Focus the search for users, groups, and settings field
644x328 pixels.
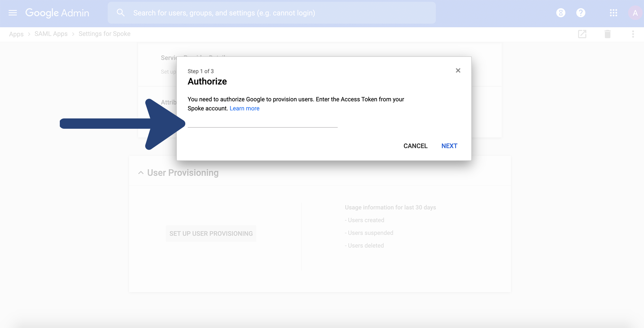272,13
